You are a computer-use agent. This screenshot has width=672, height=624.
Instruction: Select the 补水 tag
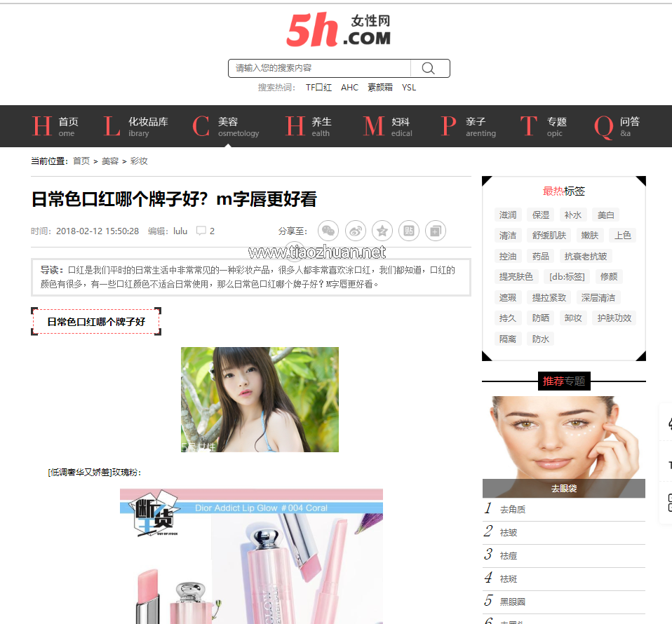click(573, 215)
